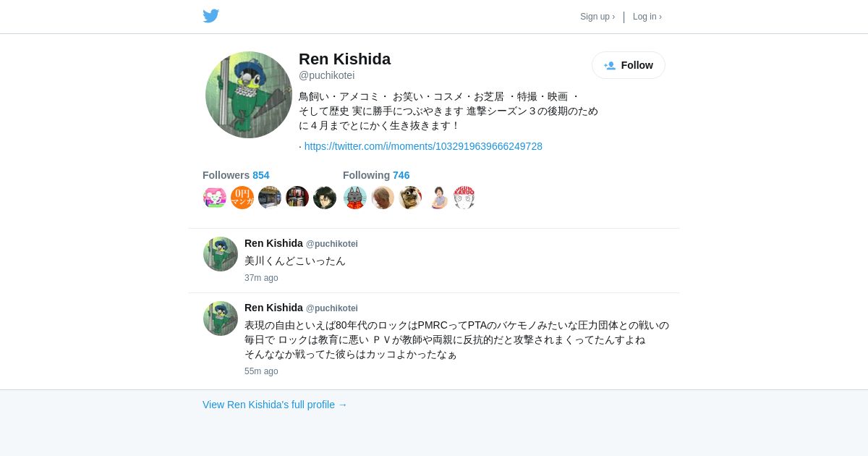Follow Ren Kishida with the Follow button
868x456 pixels.
[x=629, y=65]
